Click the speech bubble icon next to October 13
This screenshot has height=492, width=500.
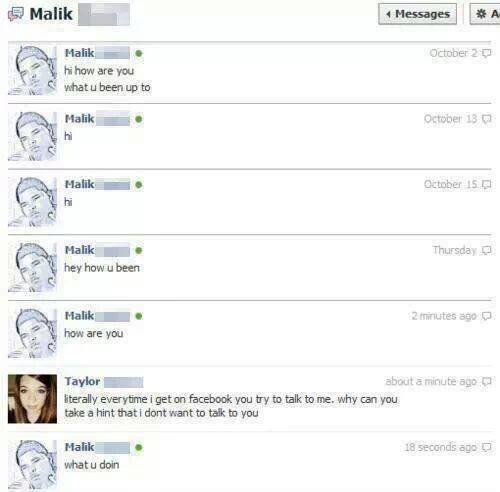487,119
